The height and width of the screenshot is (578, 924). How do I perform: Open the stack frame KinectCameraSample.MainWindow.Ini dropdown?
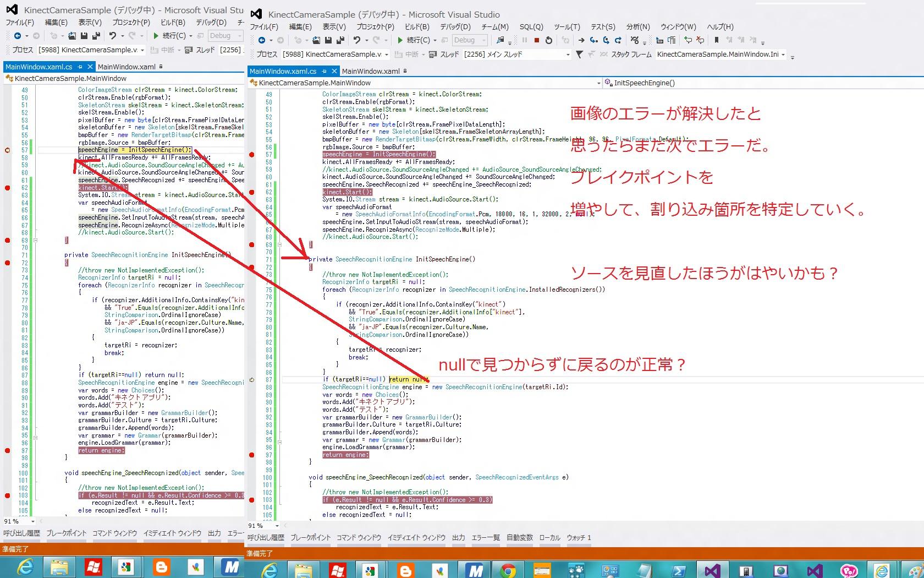(783, 54)
